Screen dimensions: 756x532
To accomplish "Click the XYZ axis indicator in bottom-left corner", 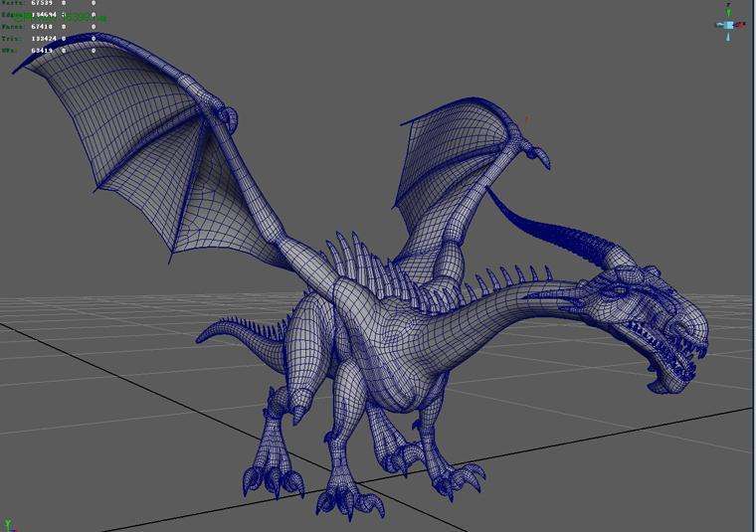I will [7, 523].
